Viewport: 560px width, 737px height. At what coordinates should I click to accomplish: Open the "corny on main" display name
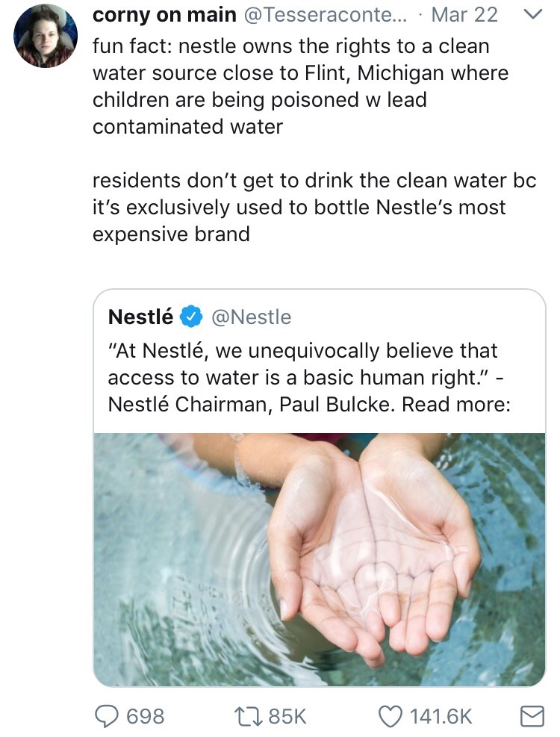click(x=164, y=16)
